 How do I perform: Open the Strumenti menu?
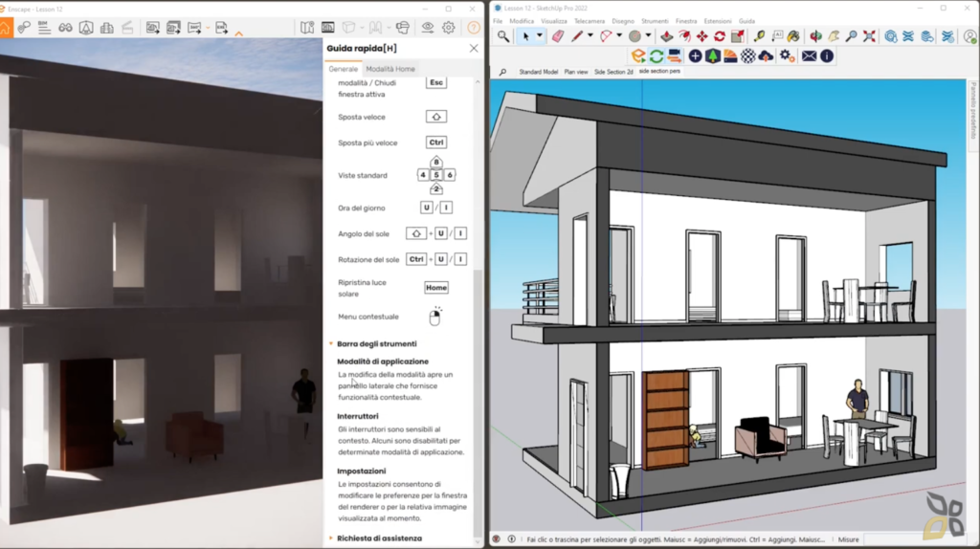pos(655,21)
